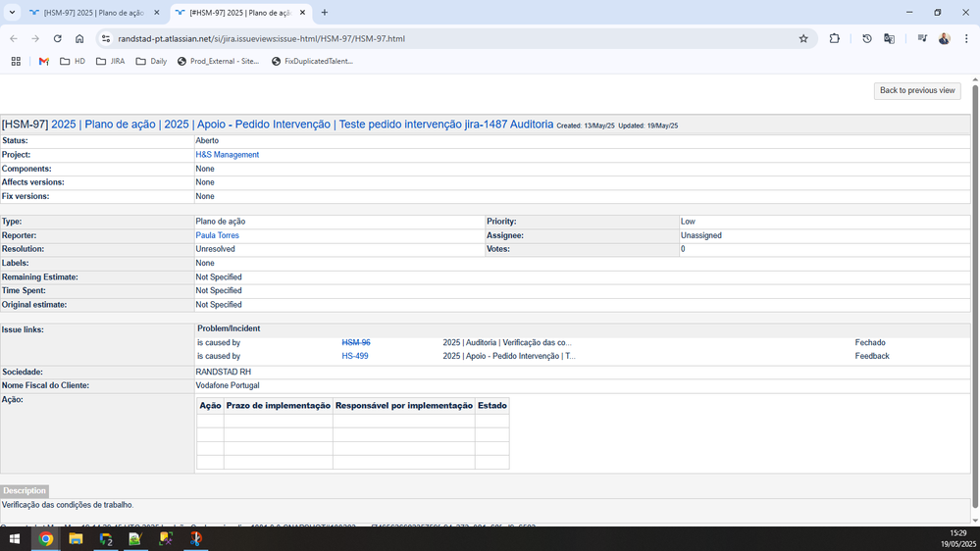Close the first HSM-97 tab
The height and width of the screenshot is (551, 980).
[x=157, y=13]
